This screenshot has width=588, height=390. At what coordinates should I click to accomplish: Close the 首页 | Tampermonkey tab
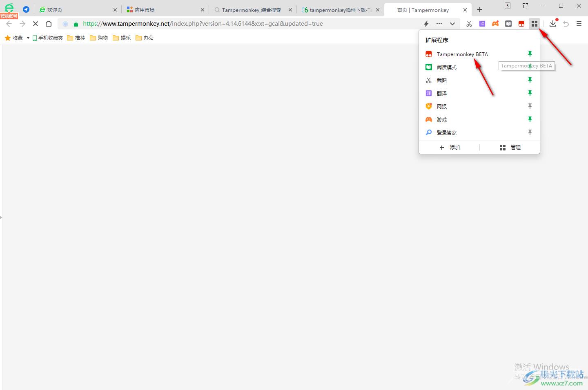[x=465, y=10]
